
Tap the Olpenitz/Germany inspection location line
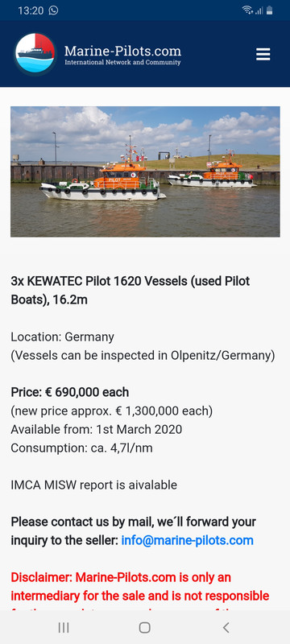143,356
